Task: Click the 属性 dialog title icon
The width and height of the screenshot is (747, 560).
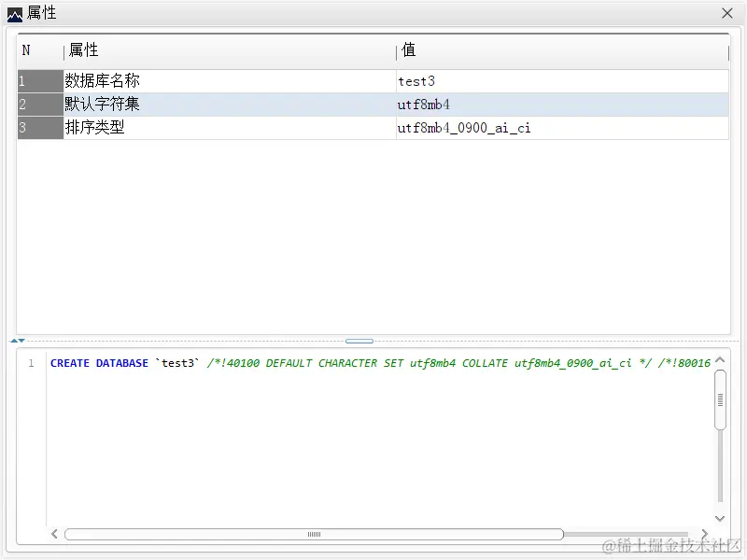Action: click(15, 15)
